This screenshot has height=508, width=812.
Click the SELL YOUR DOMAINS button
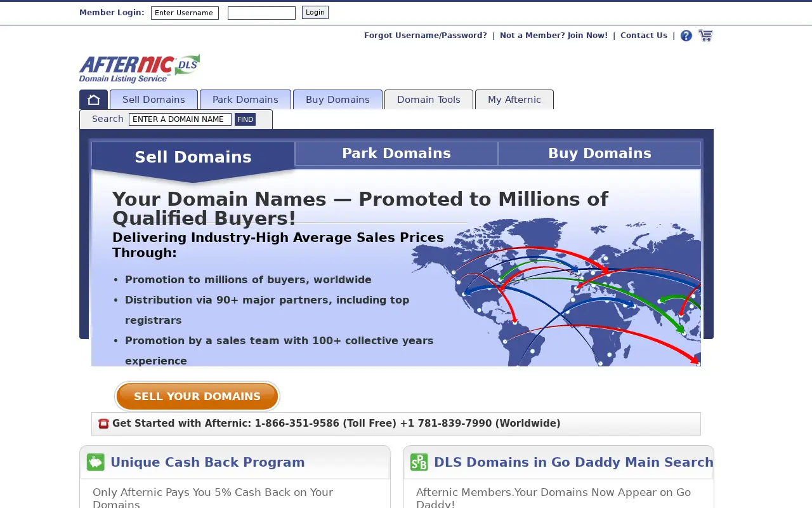pos(197,396)
